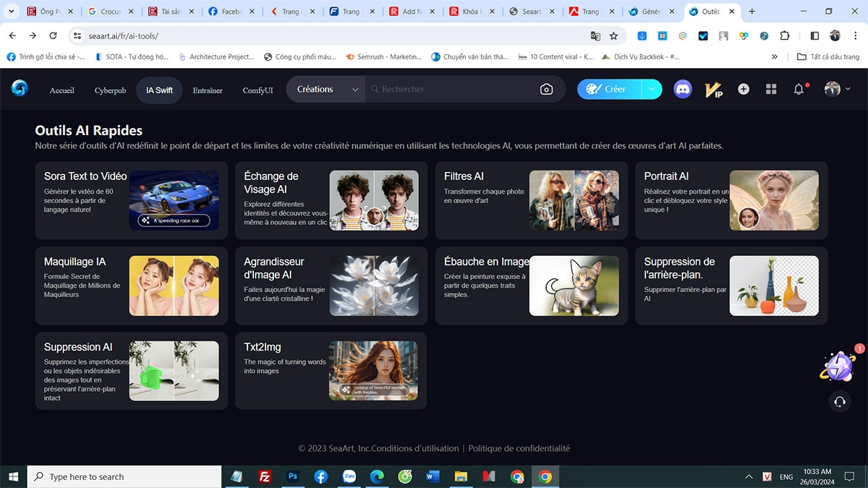The image size is (868, 488).
Task: Expand the Créer button dropdown arrow
Action: point(652,89)
